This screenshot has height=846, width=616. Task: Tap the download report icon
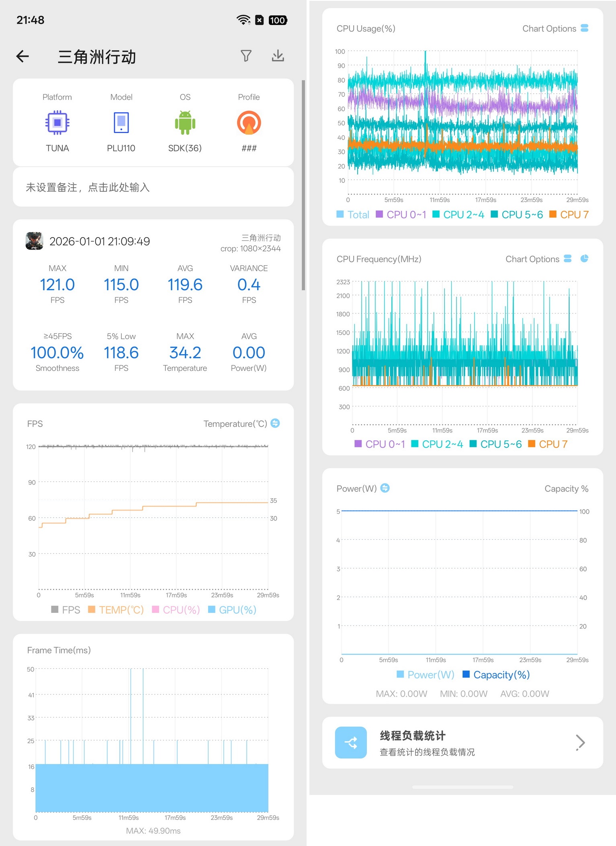click(278, 56)
